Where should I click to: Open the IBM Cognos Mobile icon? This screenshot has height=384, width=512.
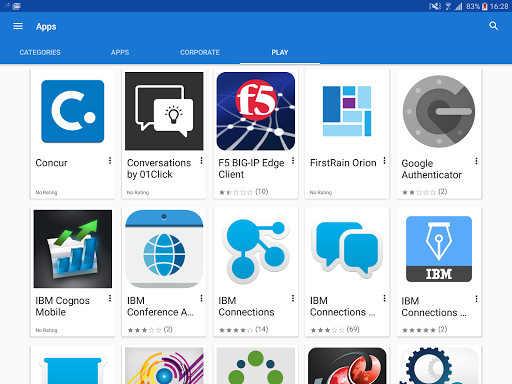73,249
